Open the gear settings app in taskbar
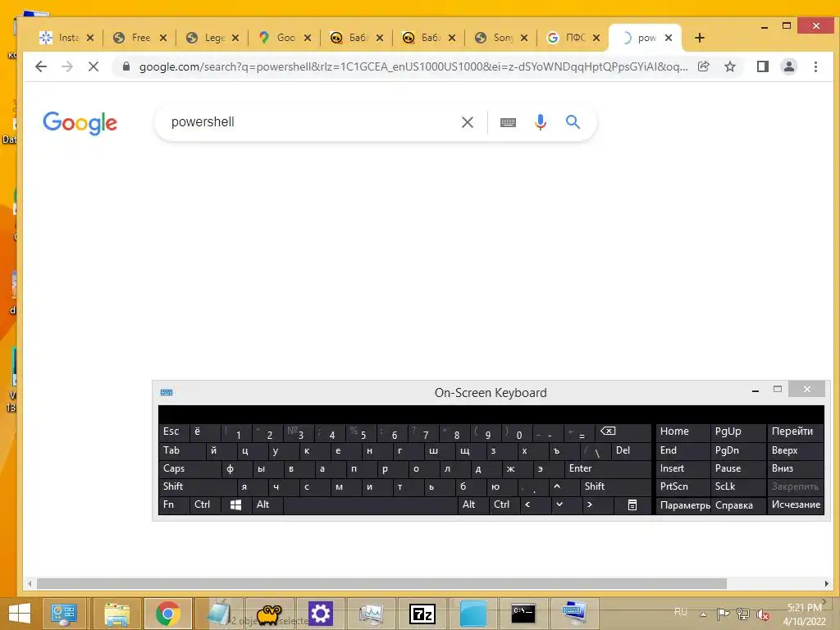The image size is (840, 630). click(321, 614)
